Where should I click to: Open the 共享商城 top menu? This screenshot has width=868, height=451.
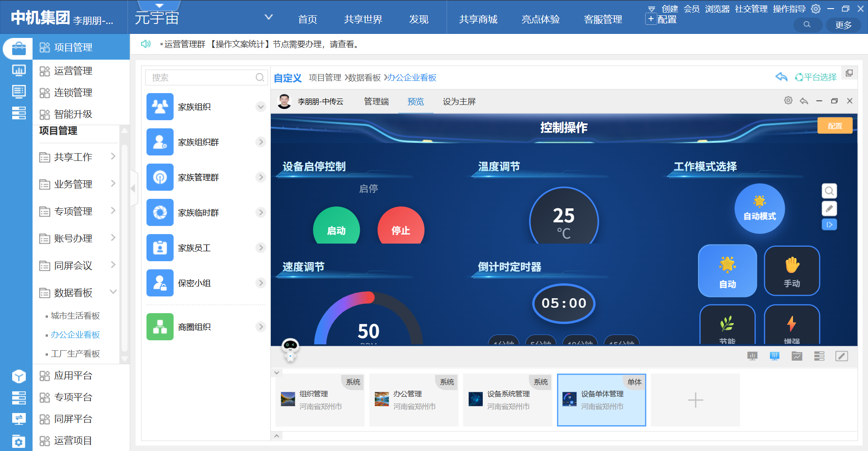click(478, 19)
